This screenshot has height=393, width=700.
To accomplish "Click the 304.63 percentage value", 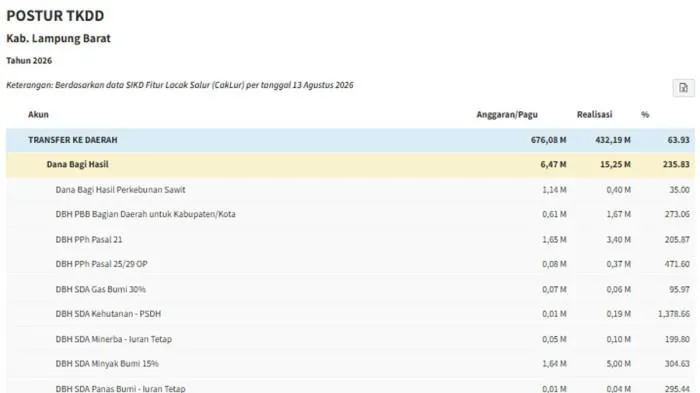I will coord(677,364).
